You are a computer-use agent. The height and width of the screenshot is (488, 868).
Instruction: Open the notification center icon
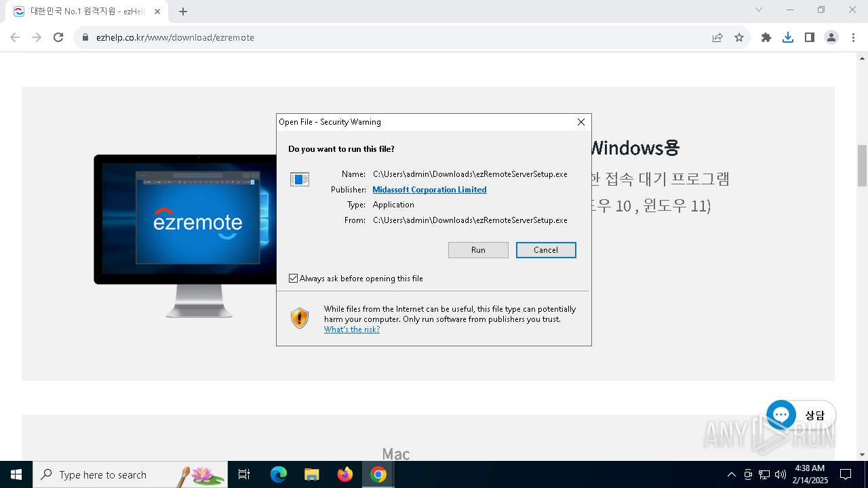pyautogui.click(x=846, y=474)
